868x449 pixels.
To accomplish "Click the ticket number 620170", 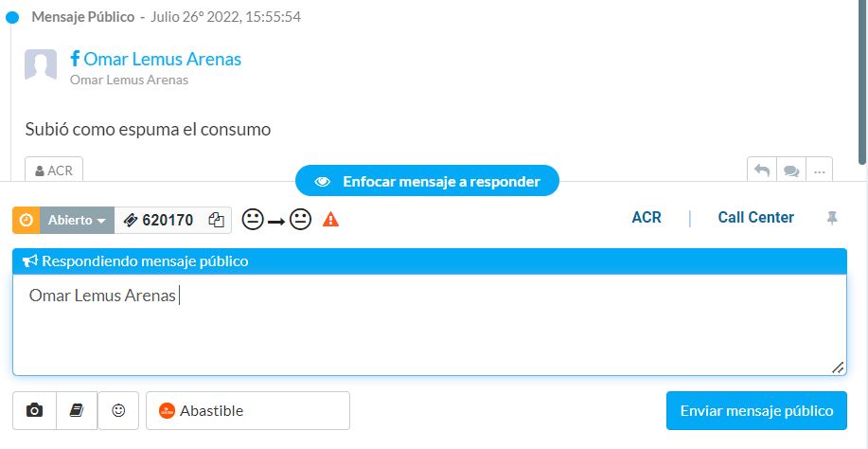I will [x=168, y=221].
